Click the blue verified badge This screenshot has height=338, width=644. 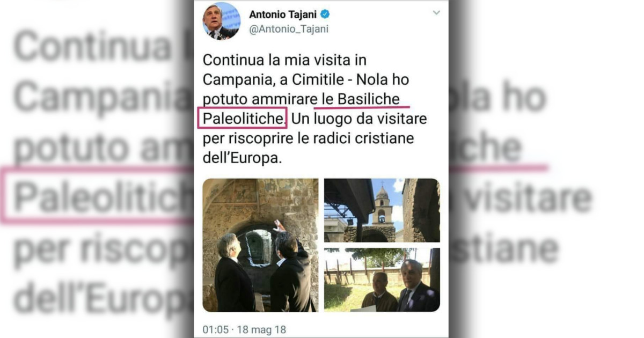[325, 14]
